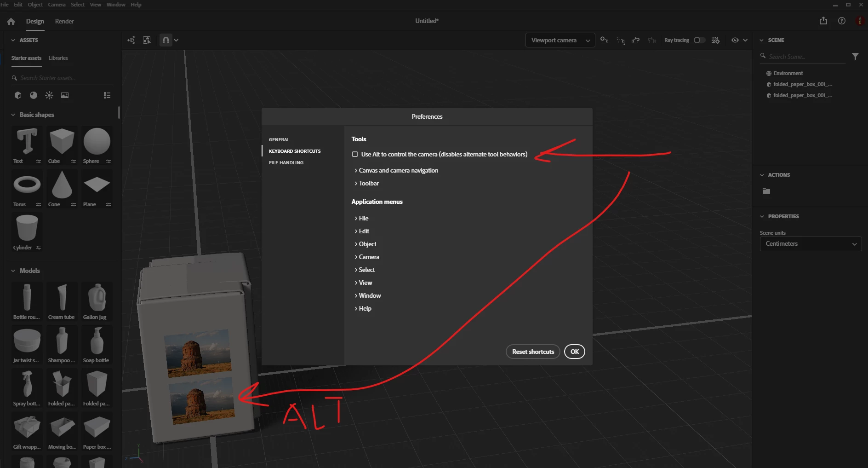Filter starter assets by lights icon

[49, 95]
